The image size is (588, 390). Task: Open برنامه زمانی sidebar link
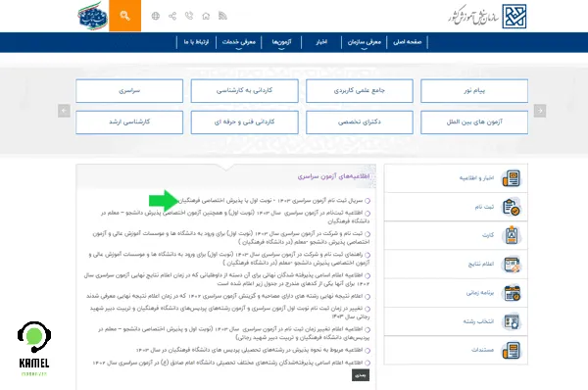480,293
